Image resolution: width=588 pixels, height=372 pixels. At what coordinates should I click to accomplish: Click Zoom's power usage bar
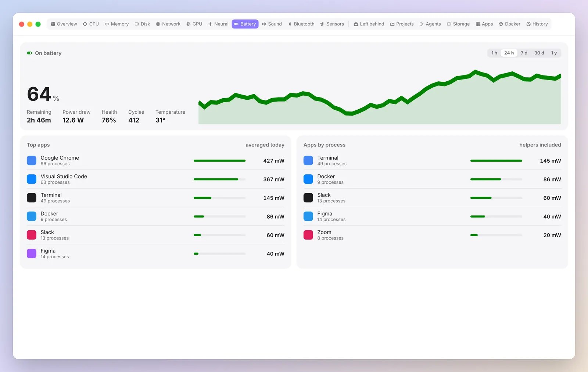(496, 235)
